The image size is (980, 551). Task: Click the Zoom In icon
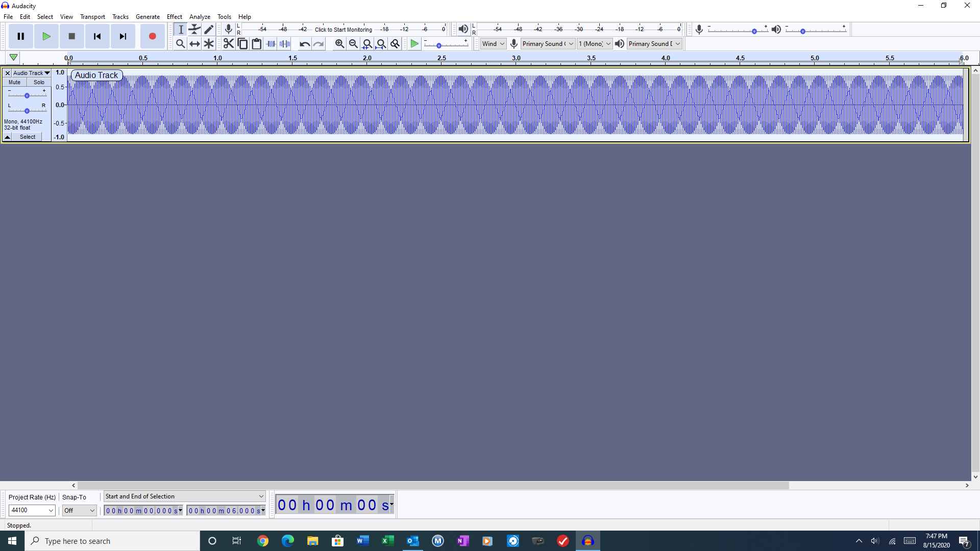pos(339,44)
